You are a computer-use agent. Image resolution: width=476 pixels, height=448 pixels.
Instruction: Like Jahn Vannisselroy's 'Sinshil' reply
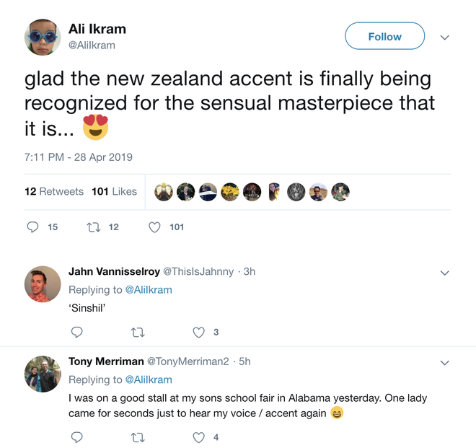pos(199,333)
